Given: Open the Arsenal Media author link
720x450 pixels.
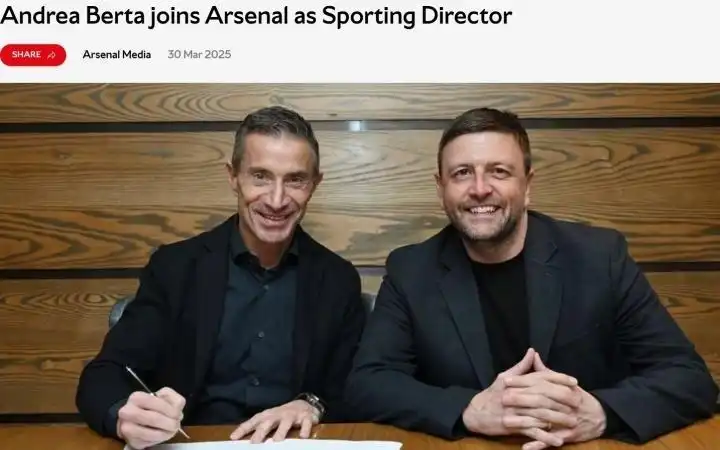Looking at the screenshot, I should pyautogui.click(x=117, y=55).
